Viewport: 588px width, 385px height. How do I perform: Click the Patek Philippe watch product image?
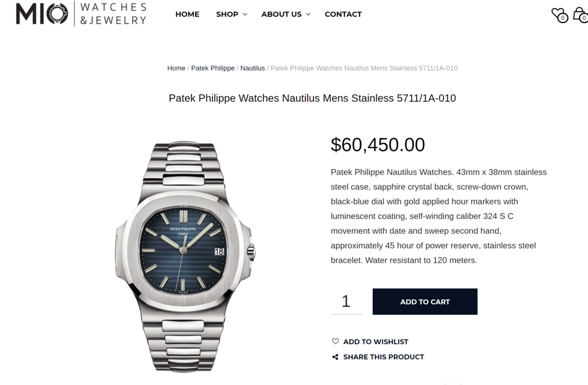point(185,257)
